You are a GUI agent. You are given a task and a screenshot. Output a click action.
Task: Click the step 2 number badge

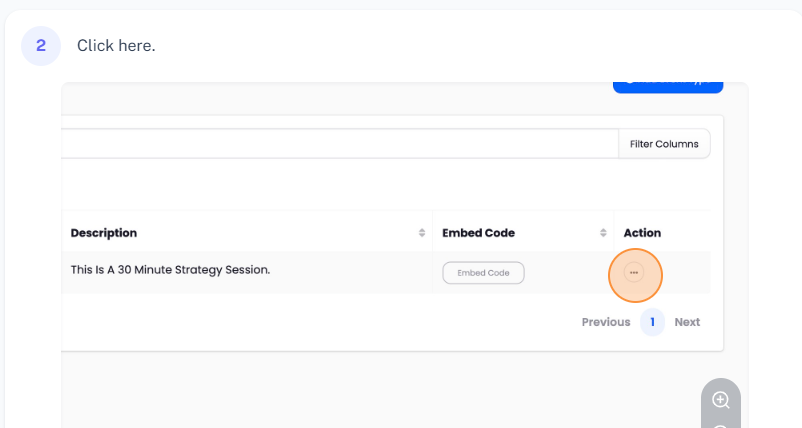(x=41, y=46)
